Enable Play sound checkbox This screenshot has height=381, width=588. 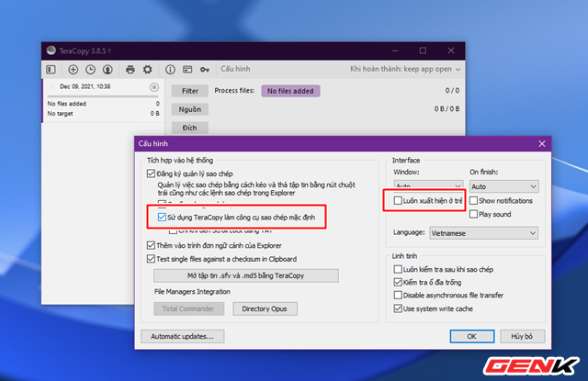tap(474, 214)
